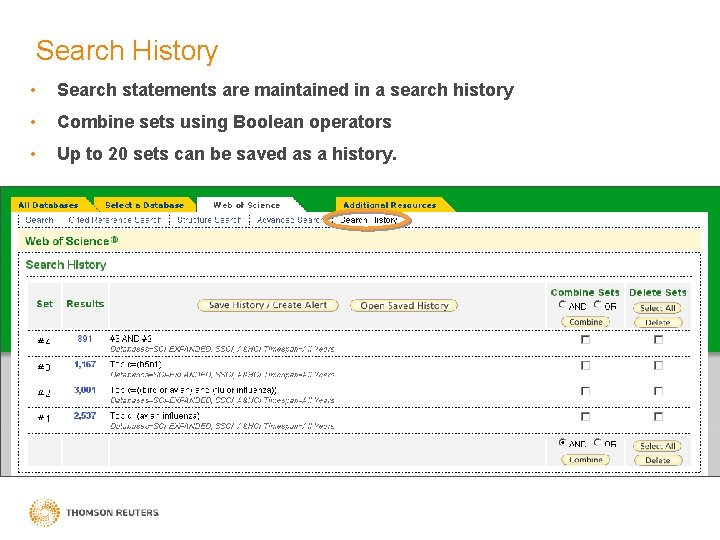The height and width of the screenshot is (540, 720).
Task: Select the bottom OR radio button
Action: point(597,443)
